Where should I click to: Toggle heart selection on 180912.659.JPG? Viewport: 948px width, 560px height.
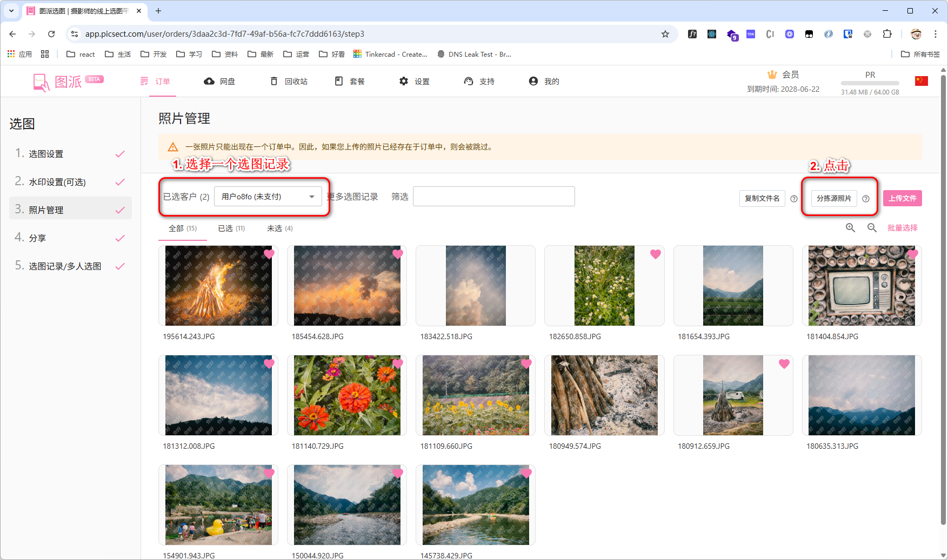click(784, 363)
